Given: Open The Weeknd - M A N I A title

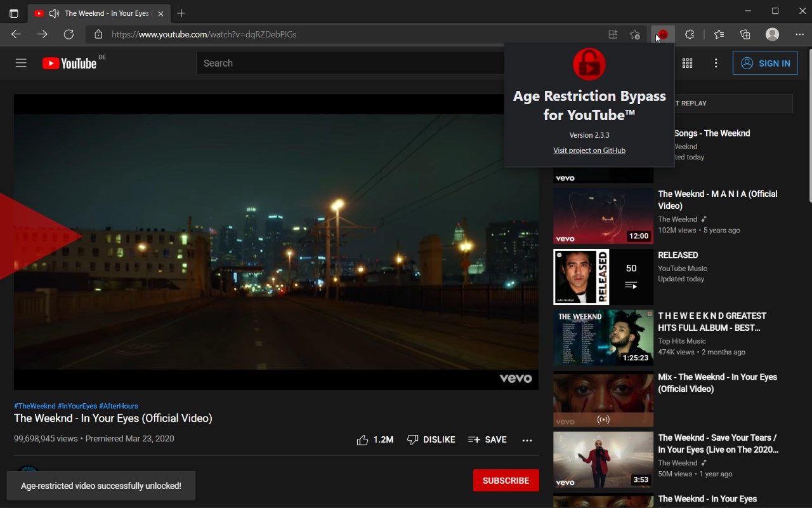Looking at the screenshot, I should (717, 199).
